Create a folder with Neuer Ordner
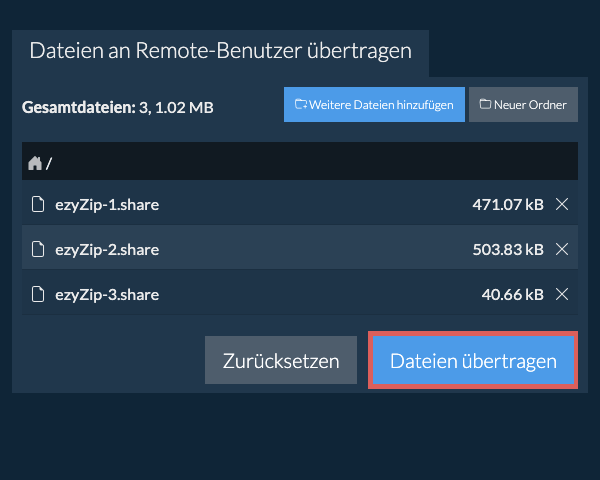600x480 pixels. [x=523, y=104]
